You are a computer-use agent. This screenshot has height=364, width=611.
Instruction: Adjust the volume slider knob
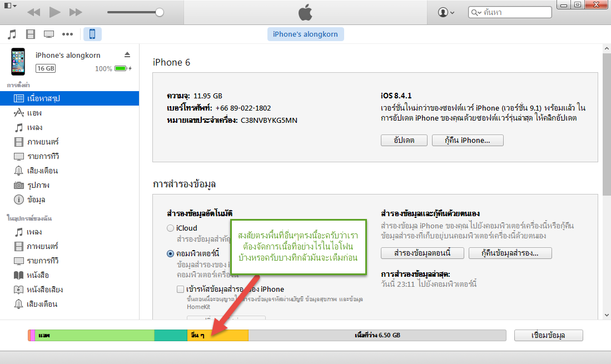click(160, 12)
